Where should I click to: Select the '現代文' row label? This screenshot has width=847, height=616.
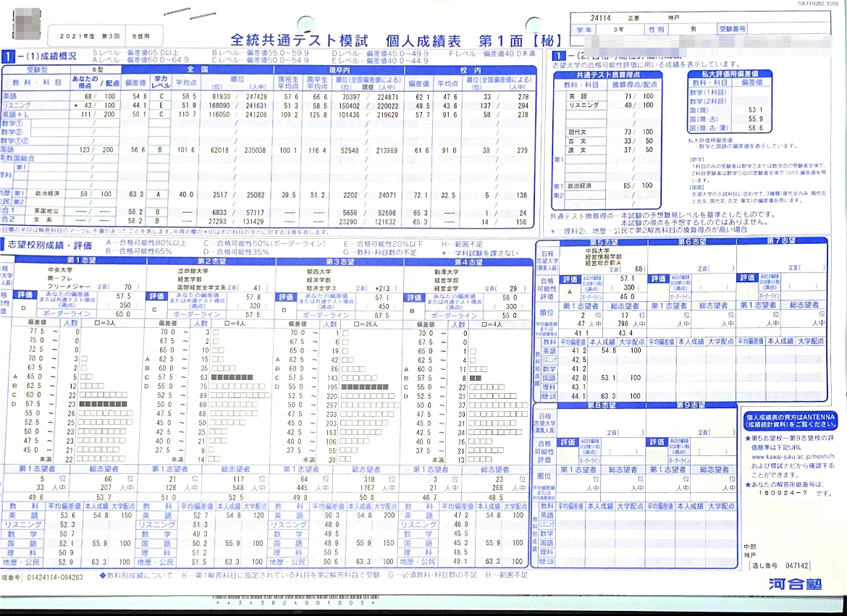coord(578,132)
